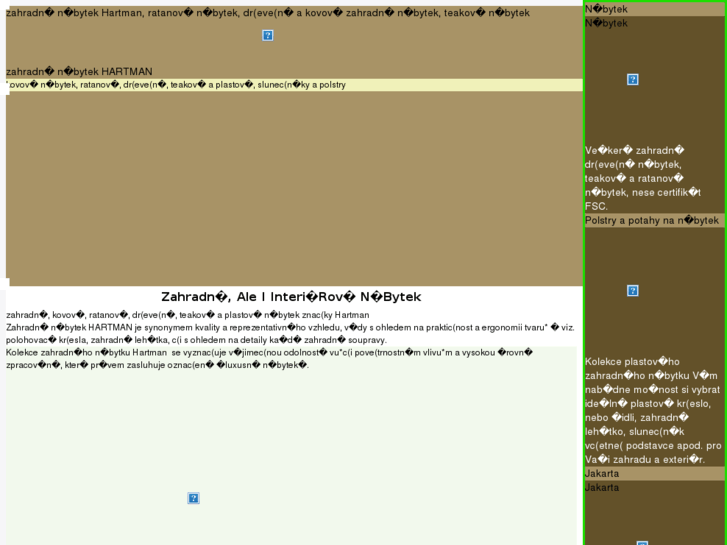The image size is (727, 545).
Task: Open the 'Jakarta' sidebar heading
Action: [x=602, y=474]
